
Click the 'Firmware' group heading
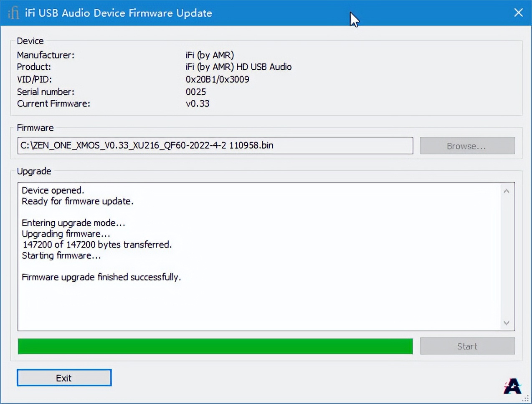click(35, 128)
